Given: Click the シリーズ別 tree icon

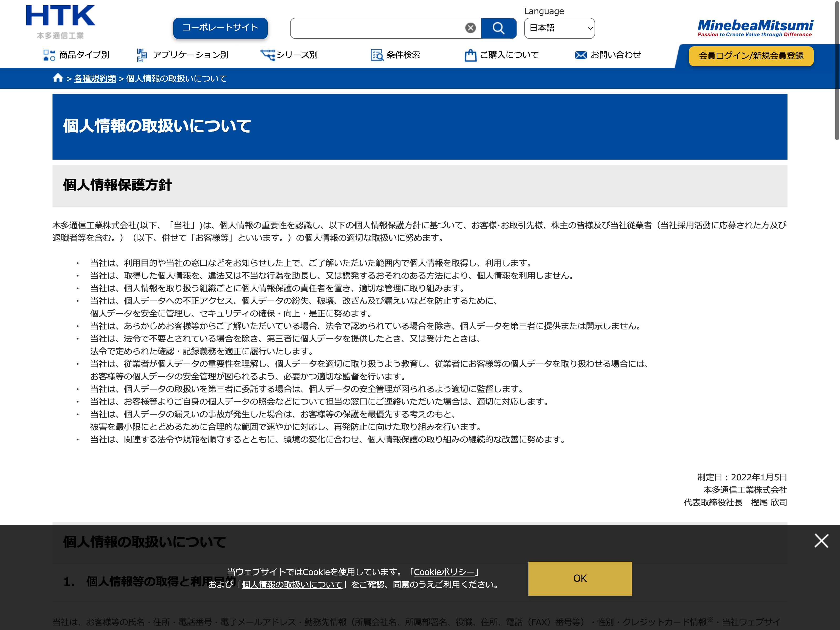Looking at the screenshot, I should click(267, 55).
